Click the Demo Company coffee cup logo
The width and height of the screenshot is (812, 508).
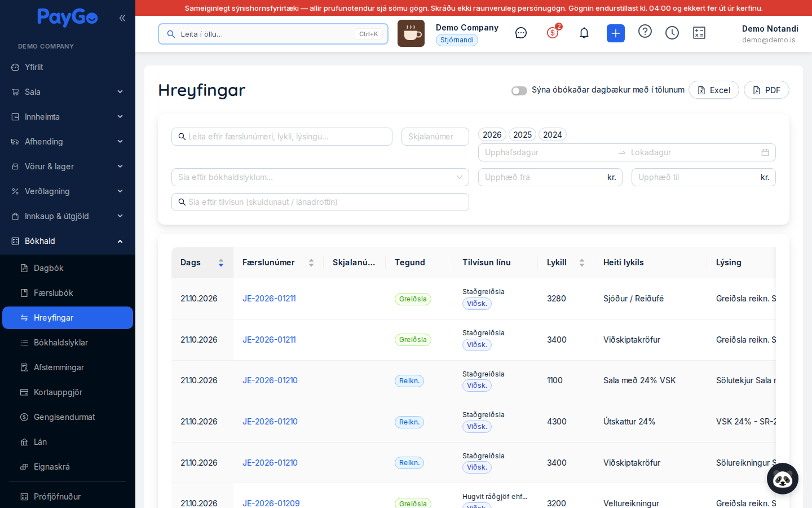[411, 33]
